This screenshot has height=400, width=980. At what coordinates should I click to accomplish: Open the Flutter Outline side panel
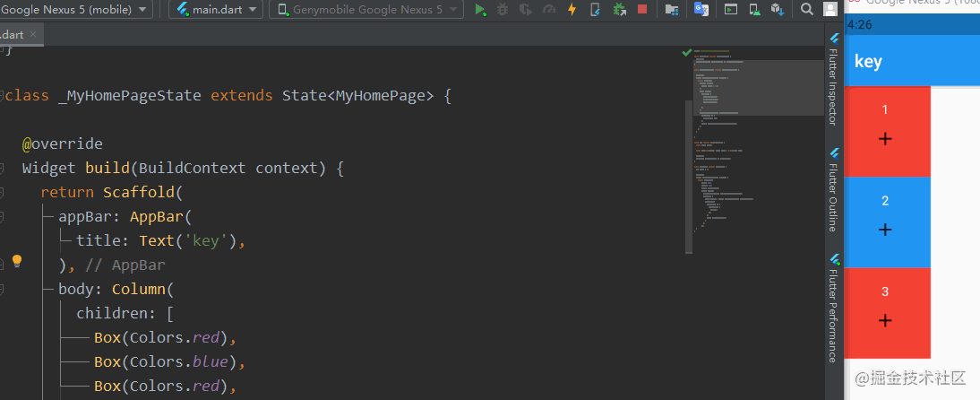coord(832,189)
